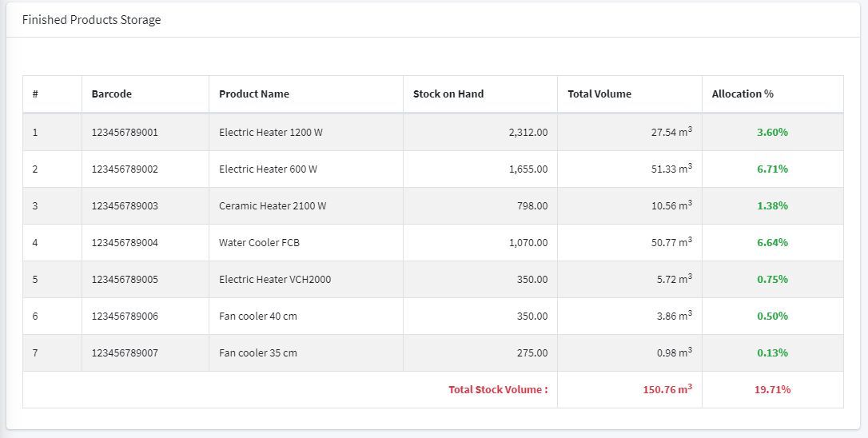
Task: Click the Total Volume column header
Action: point(599,94)
